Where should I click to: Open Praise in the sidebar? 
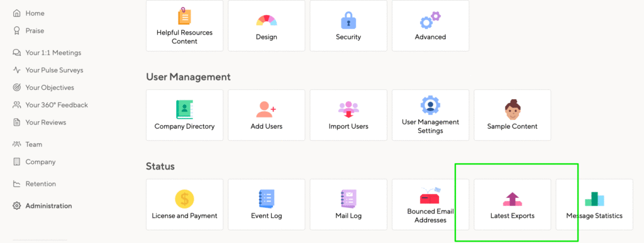pyautogui.click(x=29, y=31)
